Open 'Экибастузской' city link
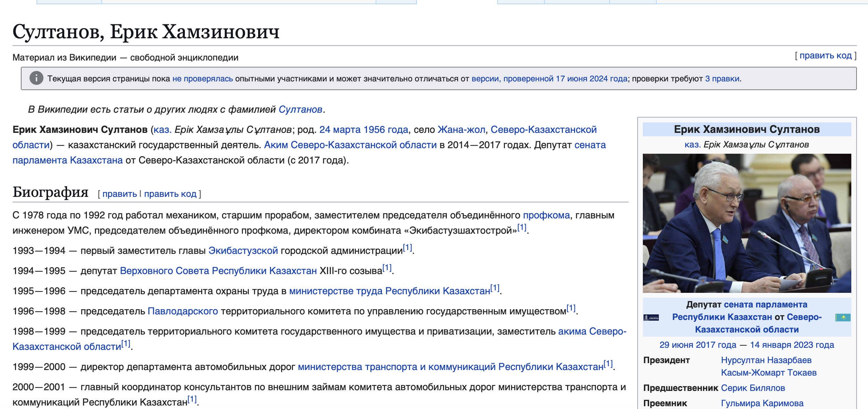Image resolution: width=868 pixels, height=409 pixels. (243, 251)
